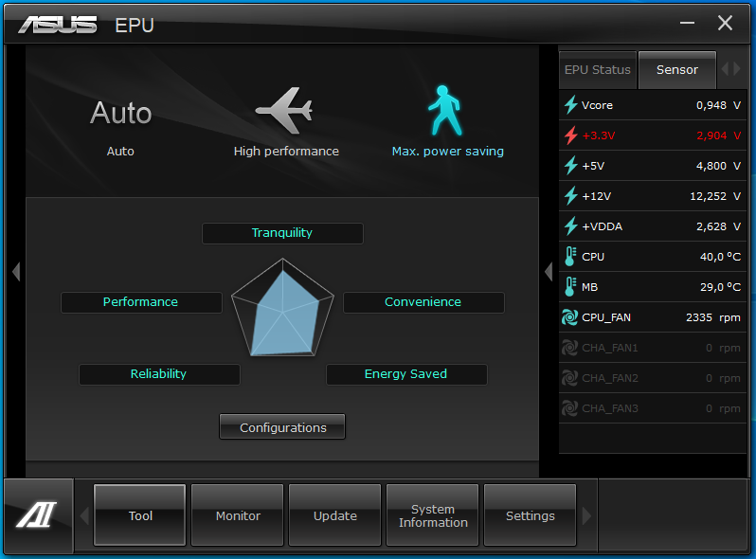Select the Auto mode icon

tap(120, 113)
